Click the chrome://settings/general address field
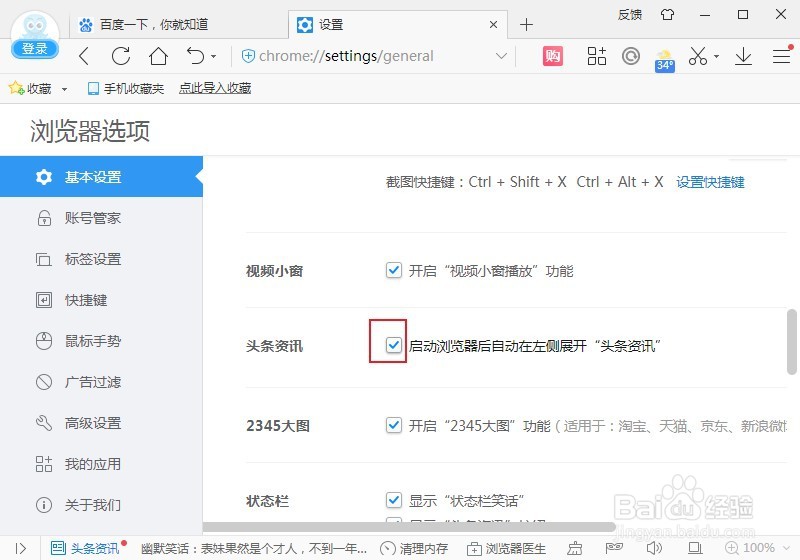800x560 pixels. click(x=346, y=56)
